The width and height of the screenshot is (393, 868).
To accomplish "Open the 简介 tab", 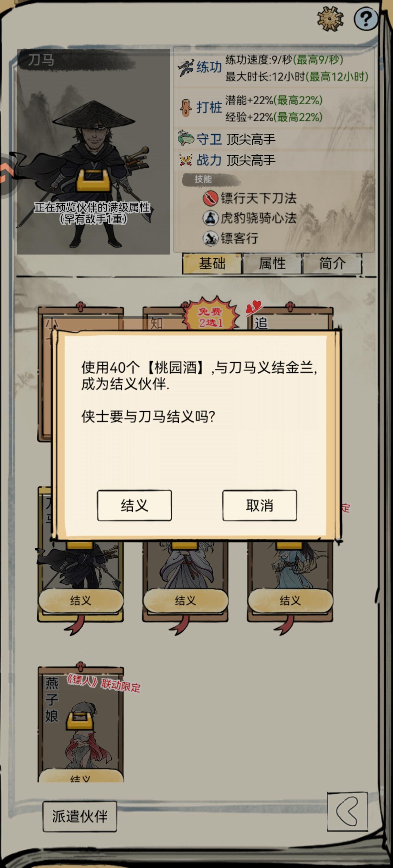I will click(x=332, y=263).
